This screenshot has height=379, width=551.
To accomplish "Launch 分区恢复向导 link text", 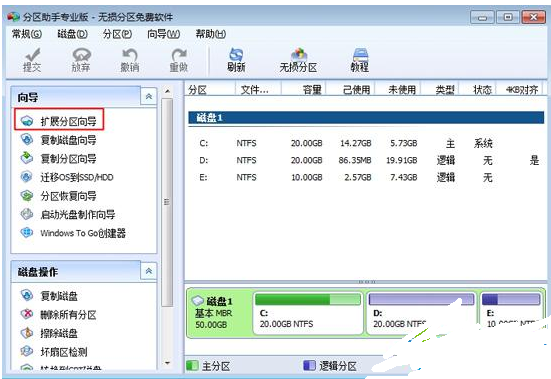I will [69, 196].
